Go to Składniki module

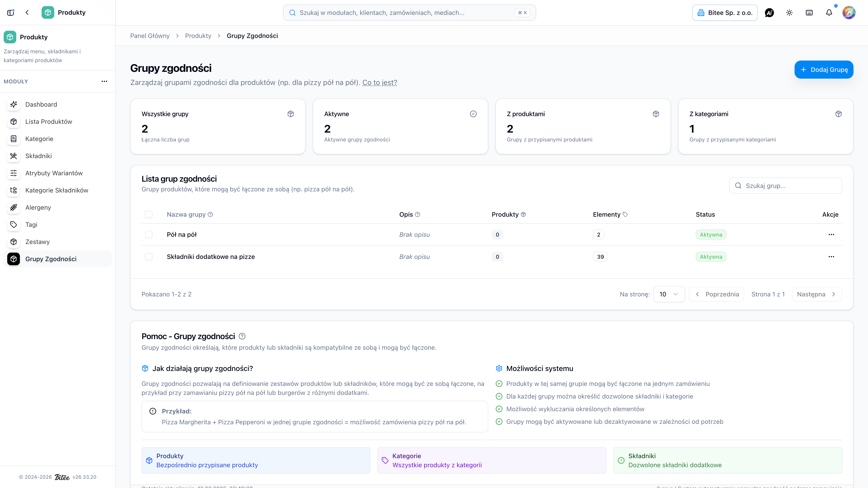pos(57,156)
